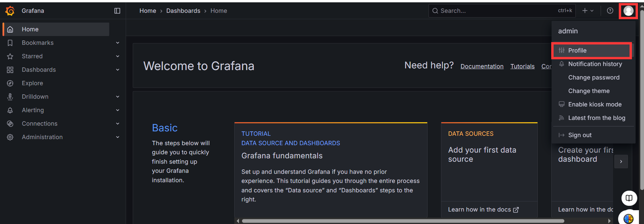644x224 pixels.
Task: Click the Home house icon in sidebar
Action: pos(10,29)
